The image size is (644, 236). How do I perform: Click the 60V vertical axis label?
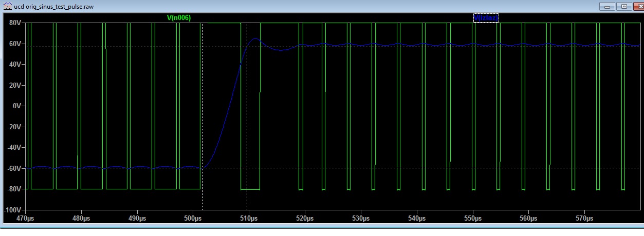tap(14, 44)
